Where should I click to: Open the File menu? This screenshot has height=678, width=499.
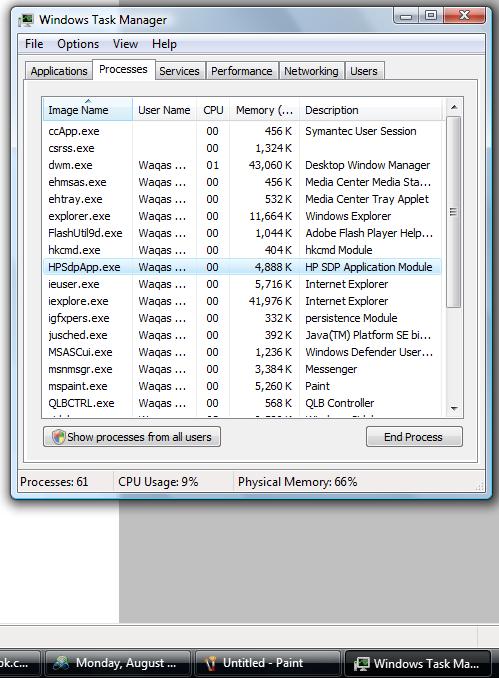[x=34, y=44]
